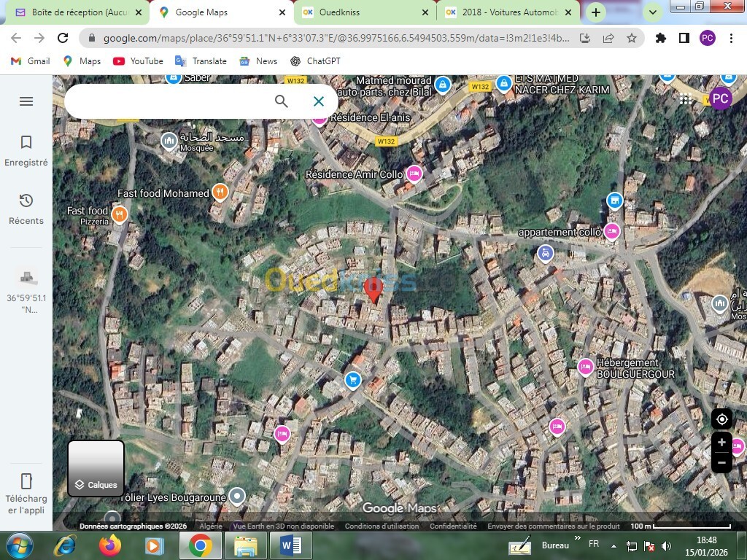Open the ChatGPT bookmark
This screenshot has height=560, width=747.
pos(315,61)
